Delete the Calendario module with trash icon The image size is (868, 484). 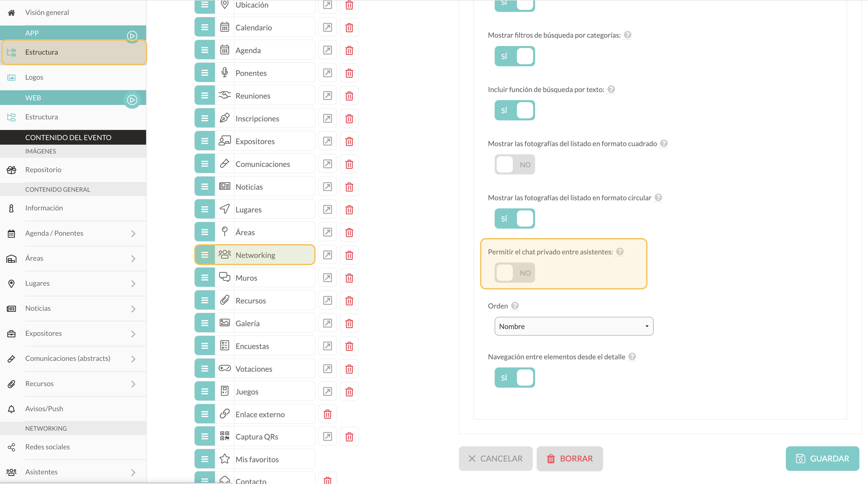(x=349, y=27)
